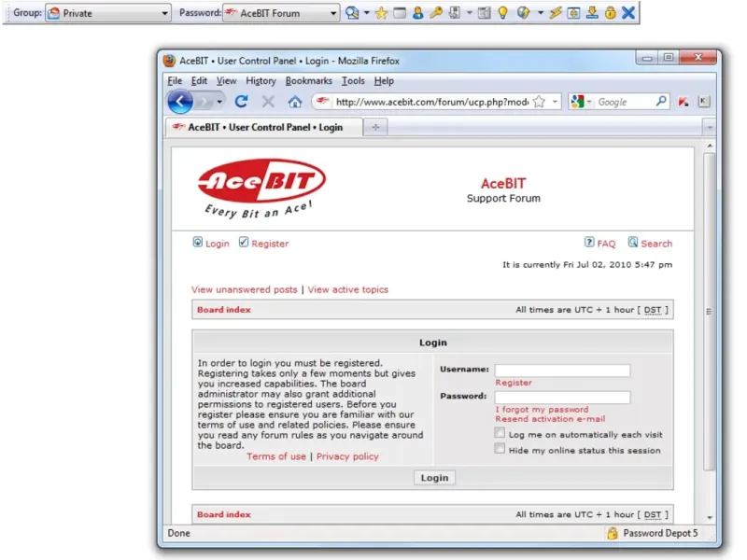This screenshot has height=560, width=747.
Task: Open dropdown arrow next to search icon
Action: (366, 13)
